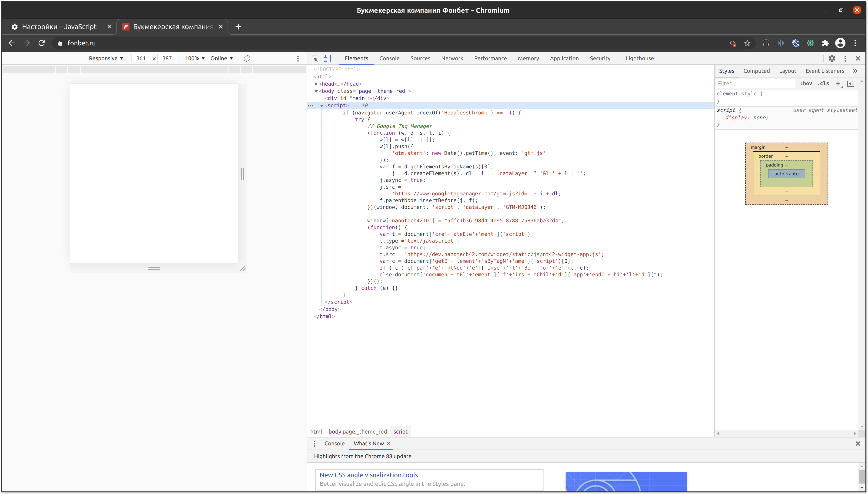This screenshot has width=868, height=494.
Task: Open drawer three-dot menu beside Console
Action: click(x=315, y=444)
